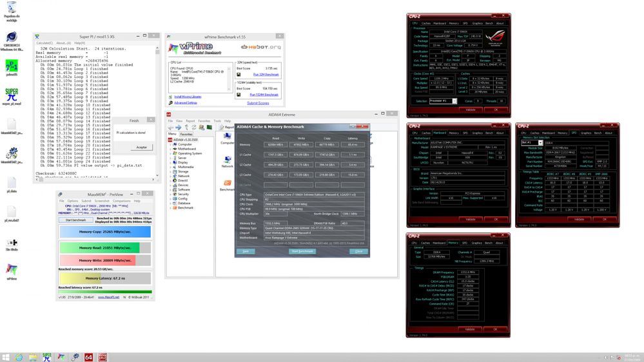The width and height of the screenshot is (644, 362).
Task: Click Advanced Settings link in wPrime
Action: pyautogui.click(x=186, y=102)
